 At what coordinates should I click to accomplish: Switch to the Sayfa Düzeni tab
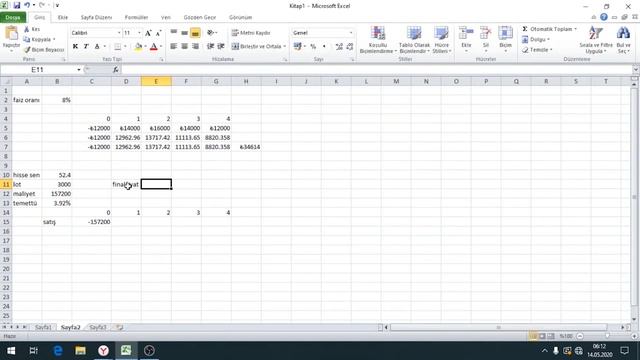click(x=96, y=18)
